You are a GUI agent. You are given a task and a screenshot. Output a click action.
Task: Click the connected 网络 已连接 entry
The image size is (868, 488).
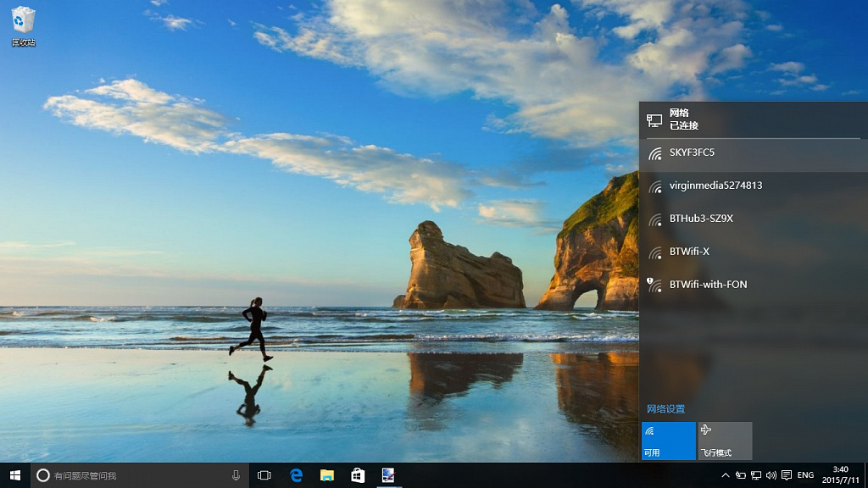pos(754,119)
